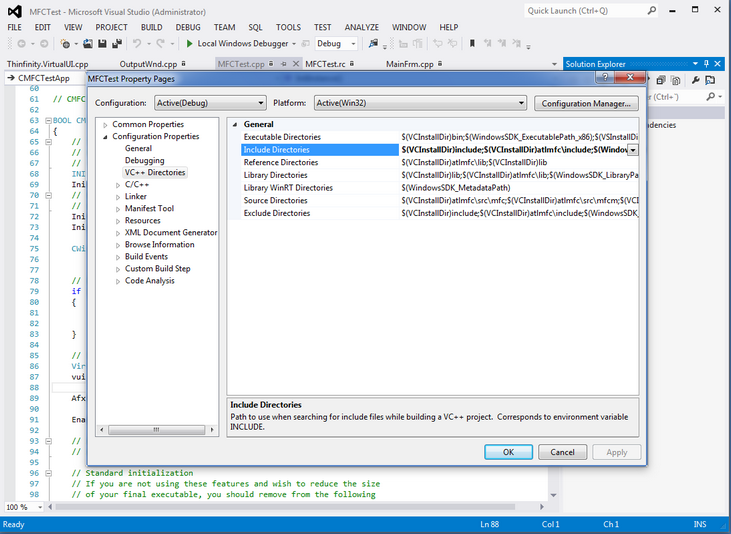
Task: Expand the Common Properties tree node
Action: click(x=105, y=125)
